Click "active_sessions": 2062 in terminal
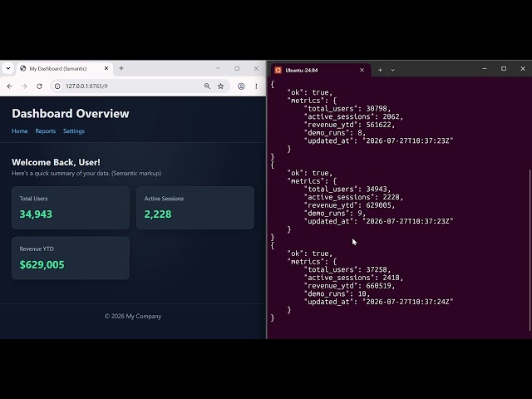The width and height of the screenshot is (532, 399). 353,116
